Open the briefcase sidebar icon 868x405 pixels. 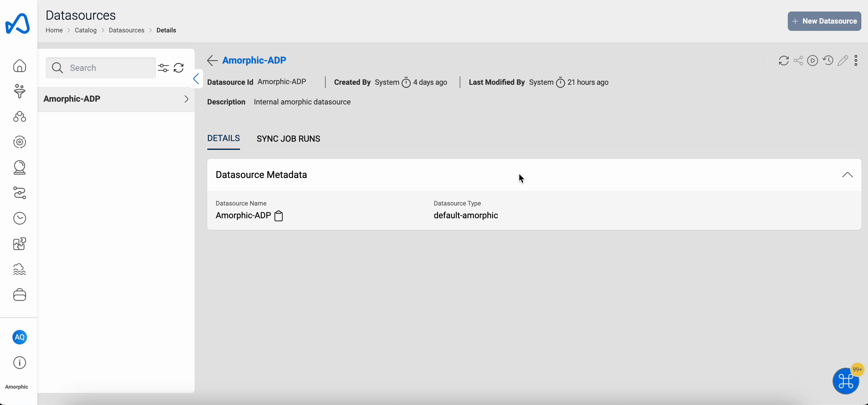click(x=20, y=295)
